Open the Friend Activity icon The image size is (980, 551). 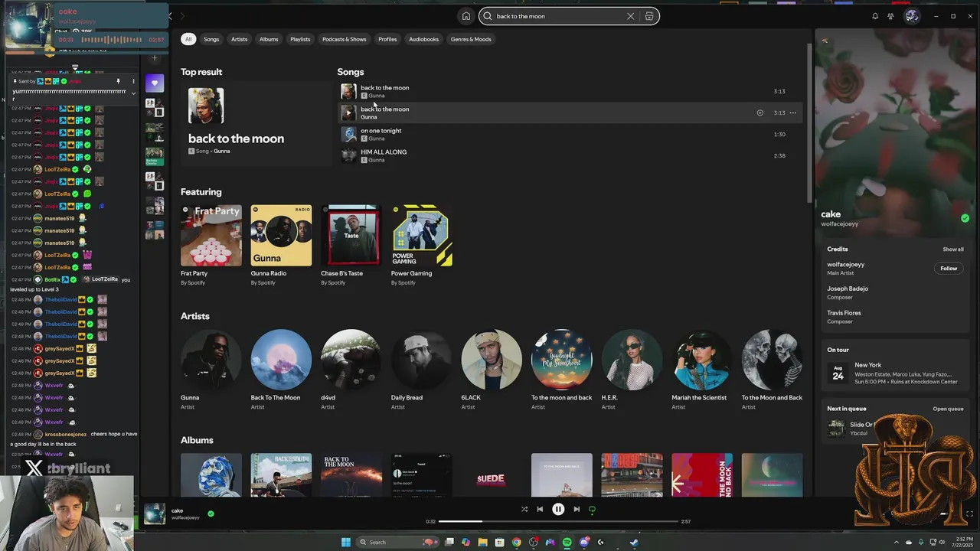coord(890,16)
